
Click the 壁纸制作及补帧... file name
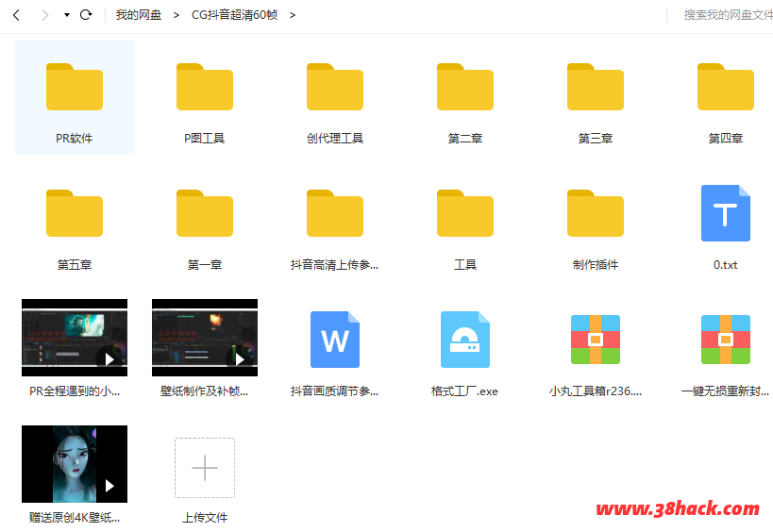(205, 391)
